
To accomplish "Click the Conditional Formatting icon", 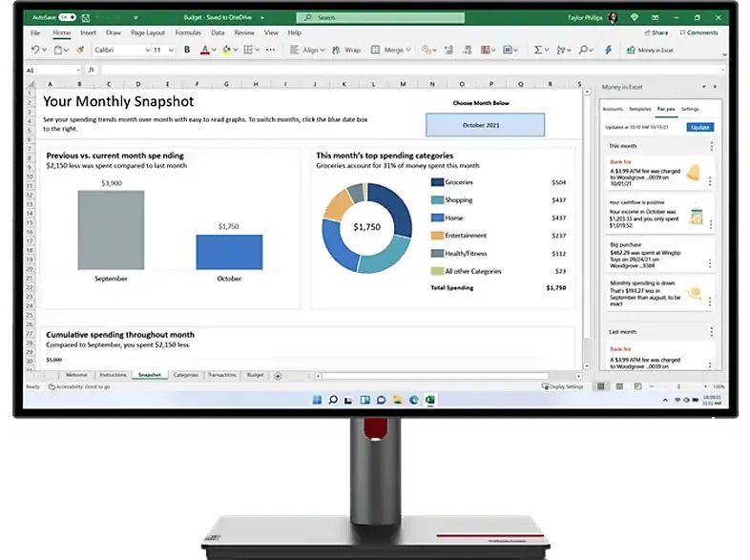I will point(486,50).
